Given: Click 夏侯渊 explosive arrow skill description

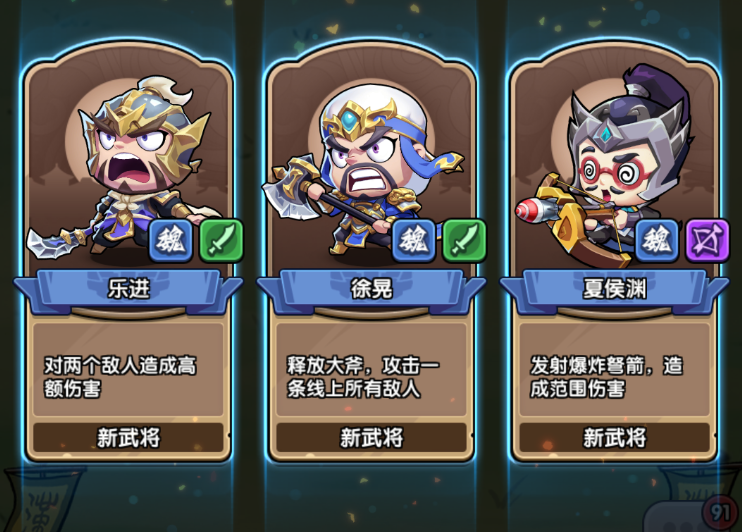Looking at the screenshot, I should (x=606, y=377).
